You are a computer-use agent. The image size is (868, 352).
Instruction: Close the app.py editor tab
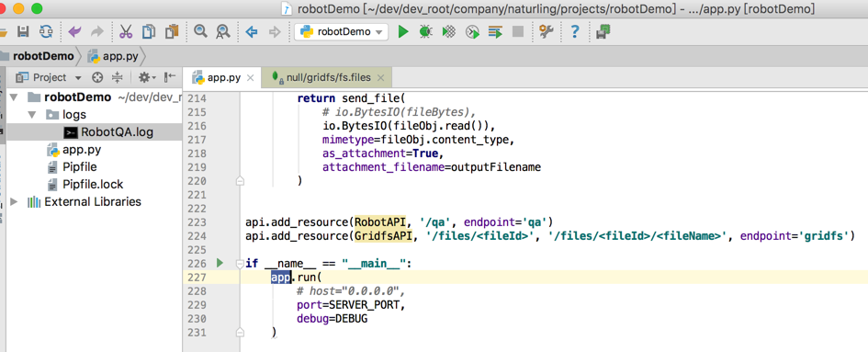point(250,78)
